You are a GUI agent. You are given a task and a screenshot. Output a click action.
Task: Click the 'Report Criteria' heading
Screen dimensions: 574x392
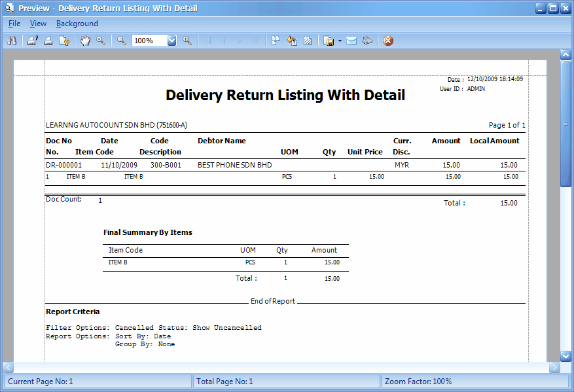coord(73,312)
